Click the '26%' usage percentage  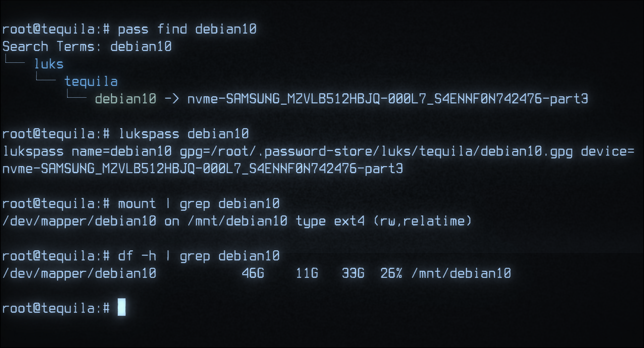pyautogui.click(x=391, y=273)
